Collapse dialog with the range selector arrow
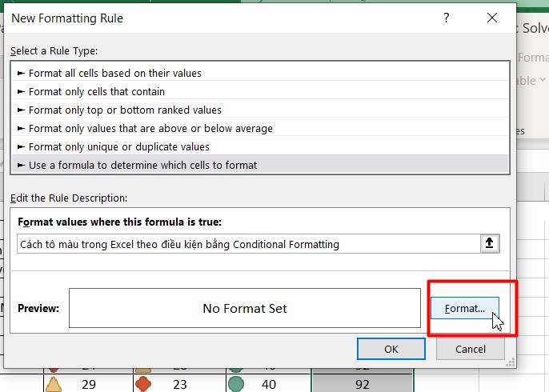 click(x=490, y=243)
